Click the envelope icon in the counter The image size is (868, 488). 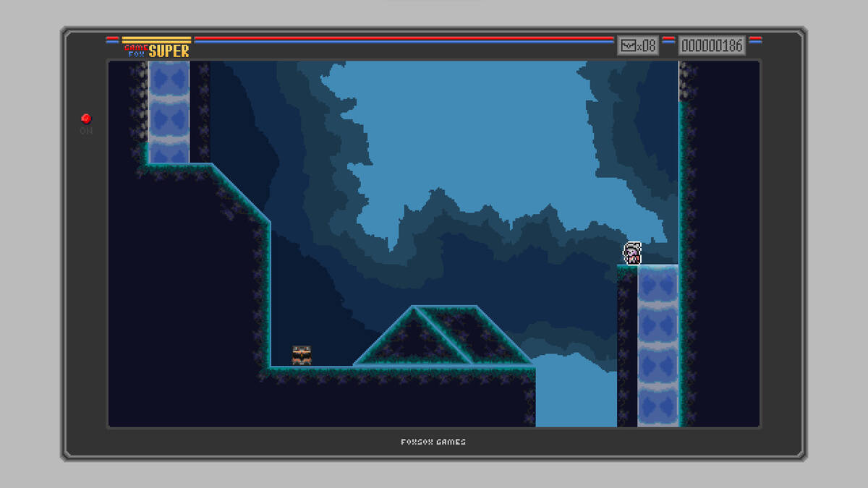point(628,46)
